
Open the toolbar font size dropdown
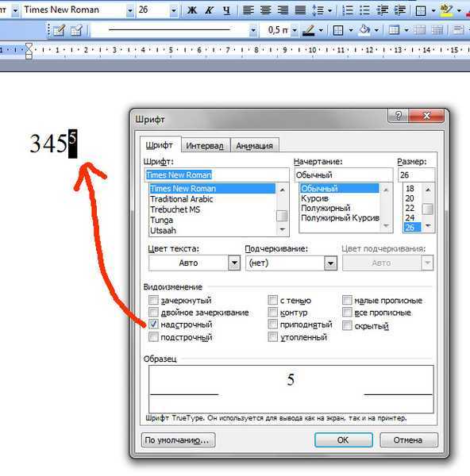[x=174, y=10]
